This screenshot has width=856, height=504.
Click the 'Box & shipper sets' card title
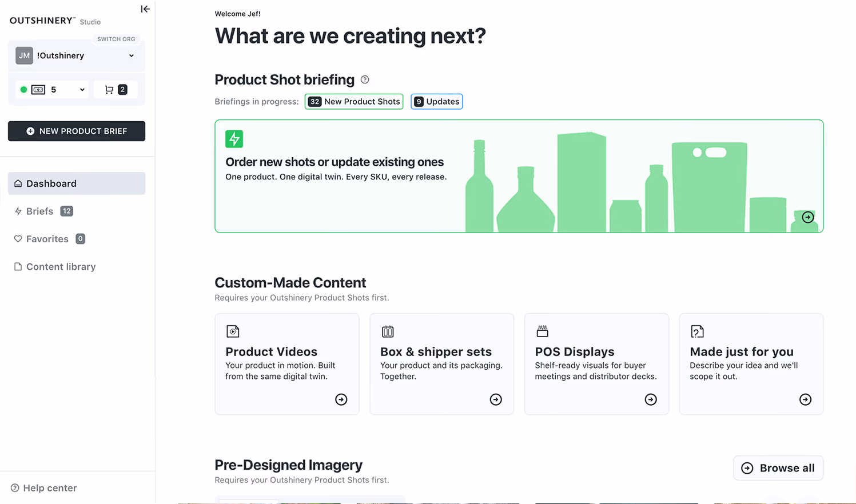point(436,352)
